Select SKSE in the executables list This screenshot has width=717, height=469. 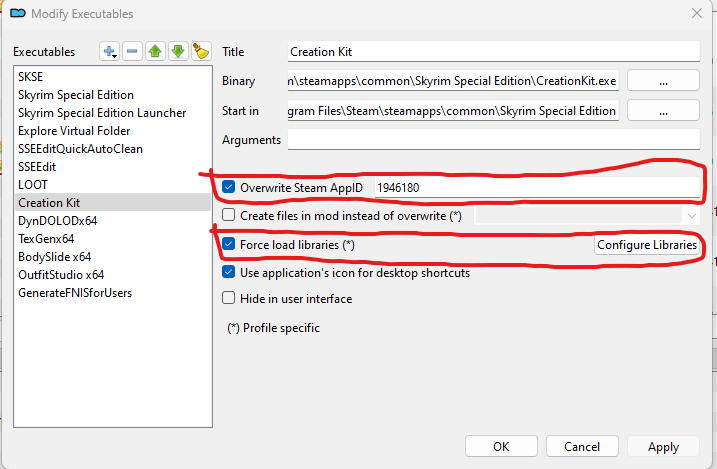pyautogui.click(x=30, y=77)
